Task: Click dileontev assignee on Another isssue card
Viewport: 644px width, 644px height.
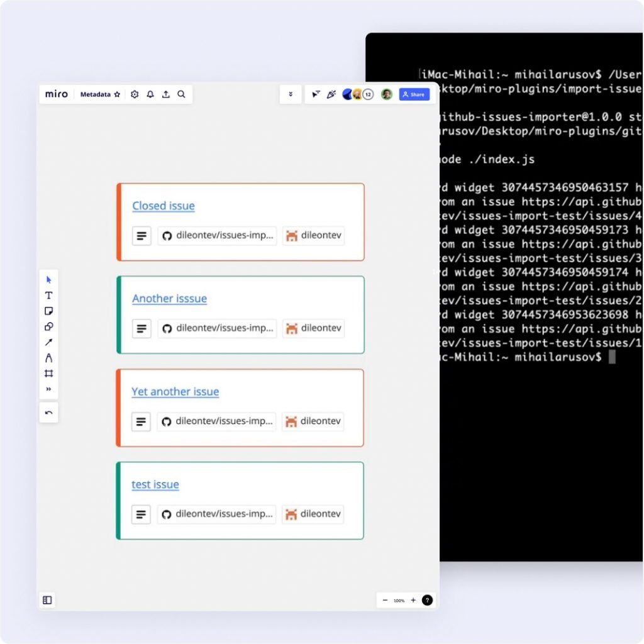Action: pos(313,328)
